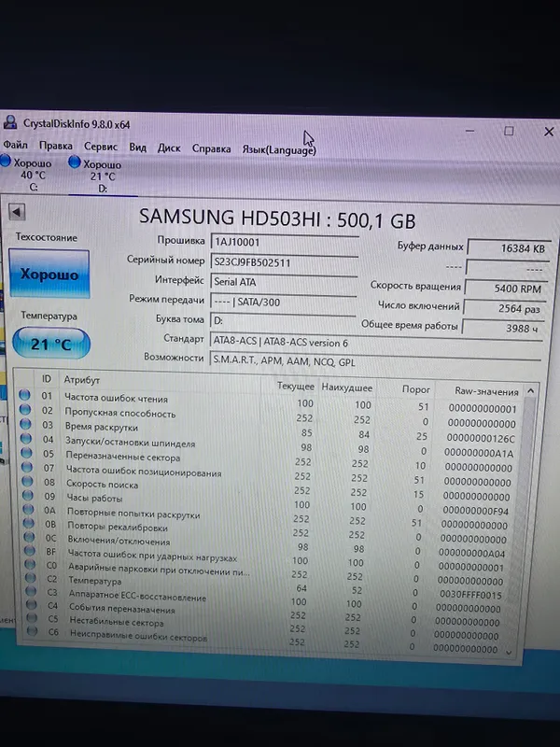
Task: Click the Хорошо health status button
Action: click(49, 274)
